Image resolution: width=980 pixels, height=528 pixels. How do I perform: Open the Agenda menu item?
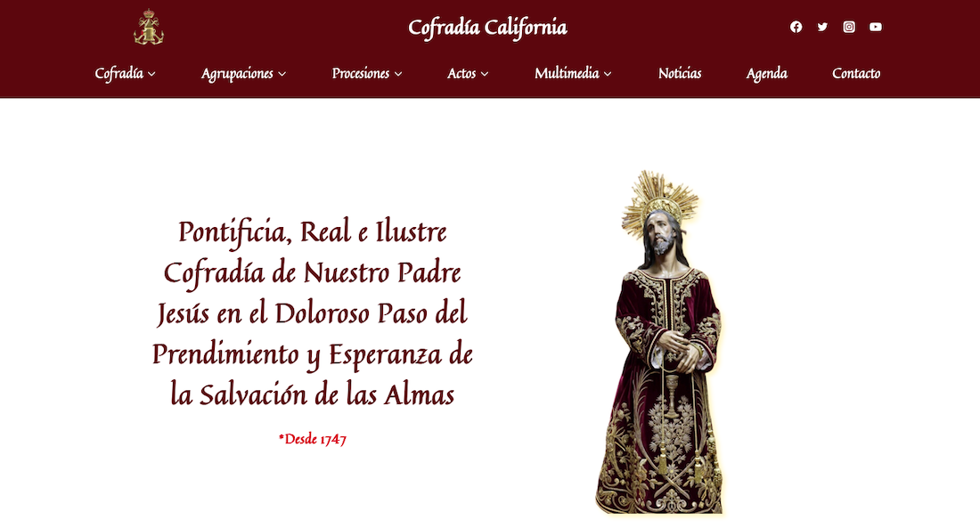tap(766, 74)
